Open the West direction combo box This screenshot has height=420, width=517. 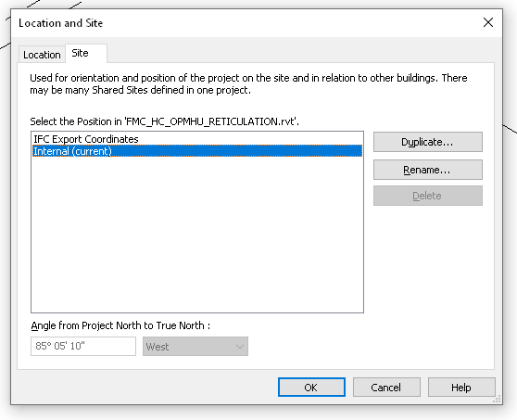coord(195,346)
